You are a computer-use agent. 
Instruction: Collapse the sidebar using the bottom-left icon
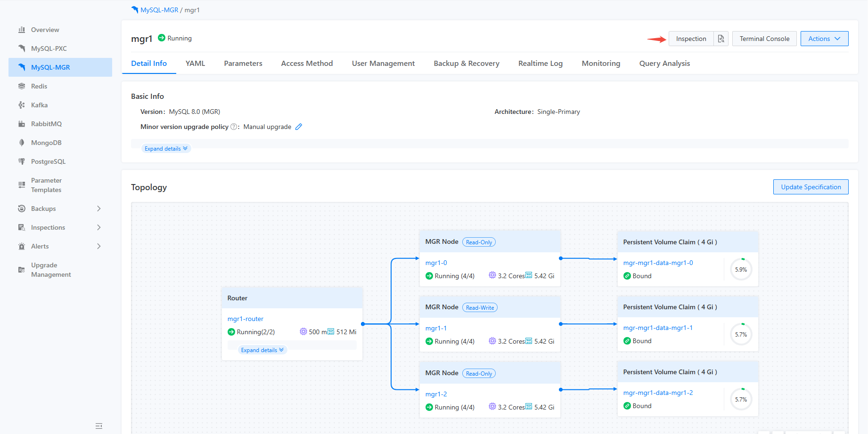coord(99,426)
